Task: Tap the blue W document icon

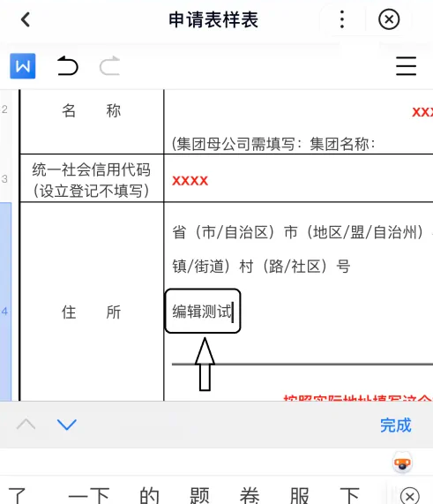Action: [23, 66]
